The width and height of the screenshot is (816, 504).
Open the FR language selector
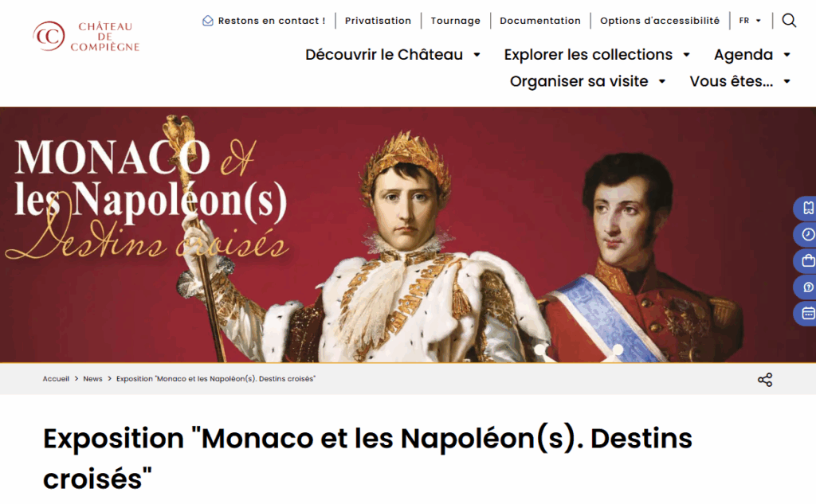[x=750, y=21]
